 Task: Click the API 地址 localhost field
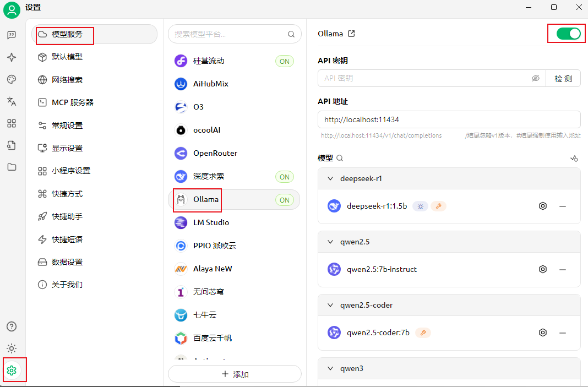click(449, 119)
